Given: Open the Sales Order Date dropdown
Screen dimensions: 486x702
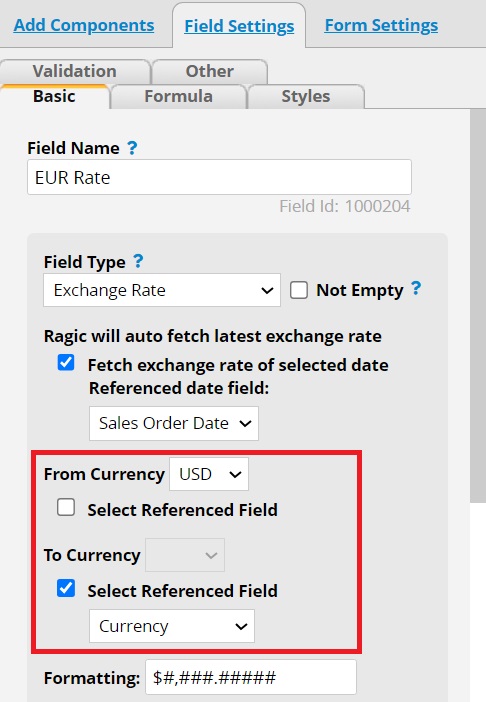Looking at the screenshot, I should pyautogui.click(x=174, y=423).
